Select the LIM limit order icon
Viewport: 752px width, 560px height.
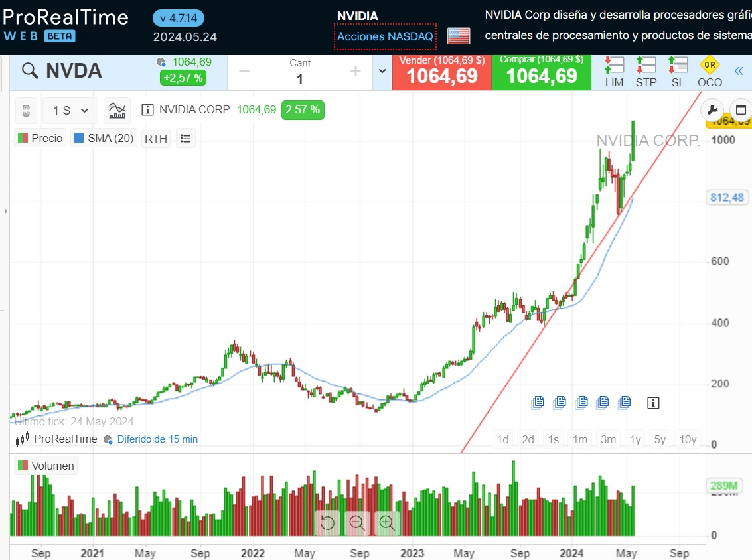[x=614, y=72]
